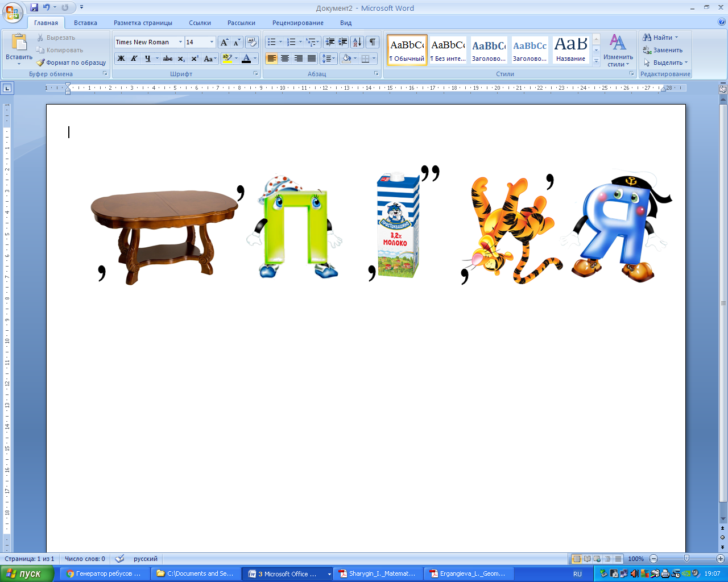Image resolution: width=728 pixels, height=582 pixels.
Task: Toggle bold formatting (Ж)
Action: click(121, 59)
